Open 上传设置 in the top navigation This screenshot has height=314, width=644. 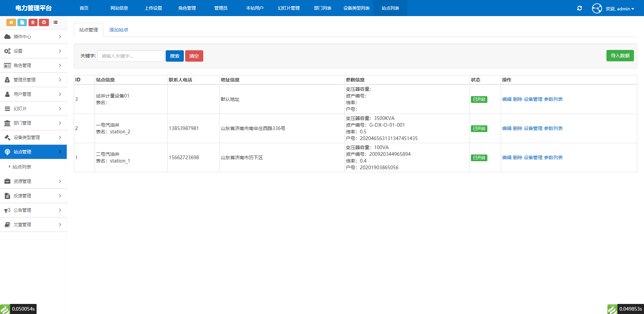click(153, 8)
